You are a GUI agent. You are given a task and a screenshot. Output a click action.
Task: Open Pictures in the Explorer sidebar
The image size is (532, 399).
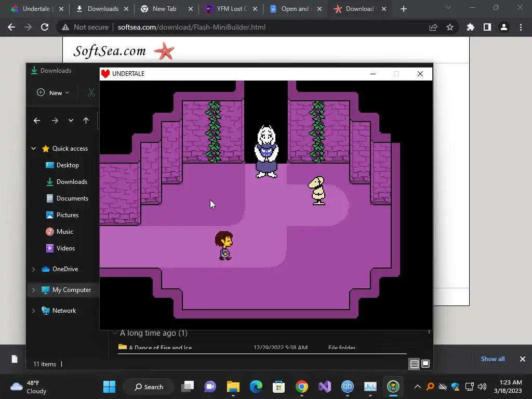pyautogui.click(x=67, y=215)
